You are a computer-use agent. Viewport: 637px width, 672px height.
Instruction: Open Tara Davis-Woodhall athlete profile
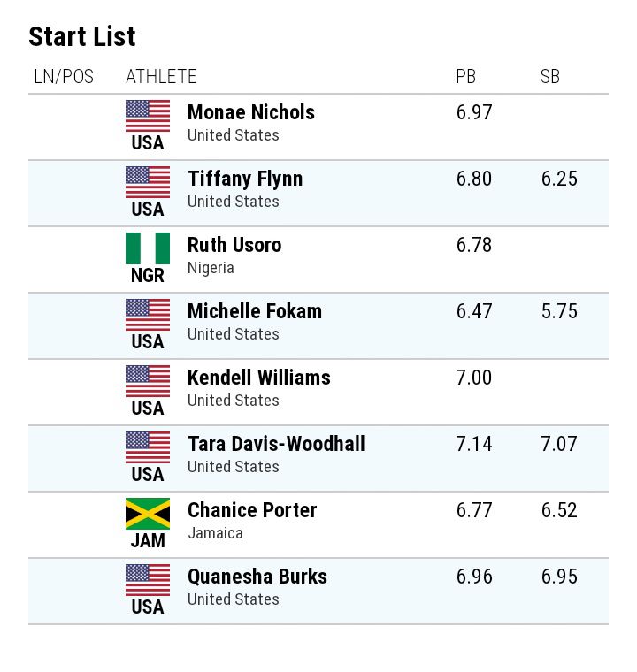tap(276, 444)
